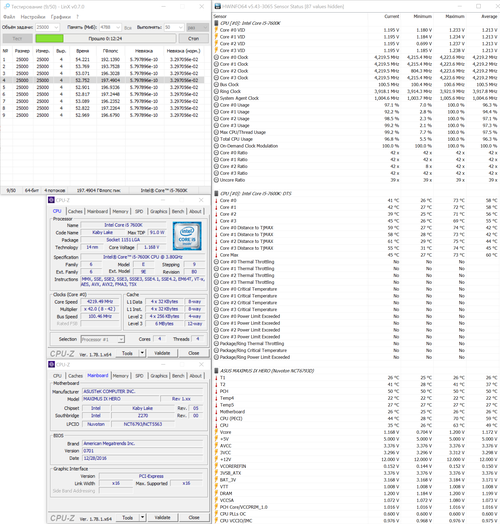The width and height of the screenshot is (500, 524).
Task: Open the memory dropdown showing 4788
Action: (110, 27)
